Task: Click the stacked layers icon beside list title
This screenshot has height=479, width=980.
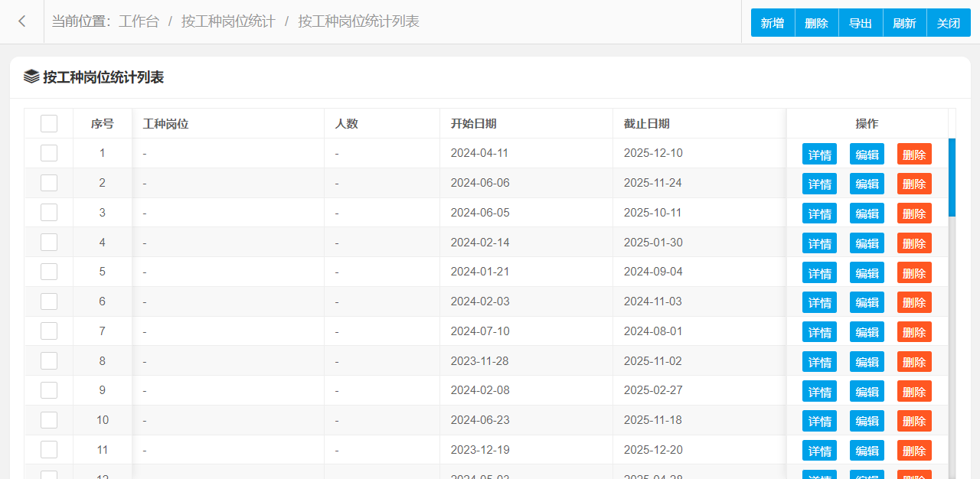Action: [31, 77]
